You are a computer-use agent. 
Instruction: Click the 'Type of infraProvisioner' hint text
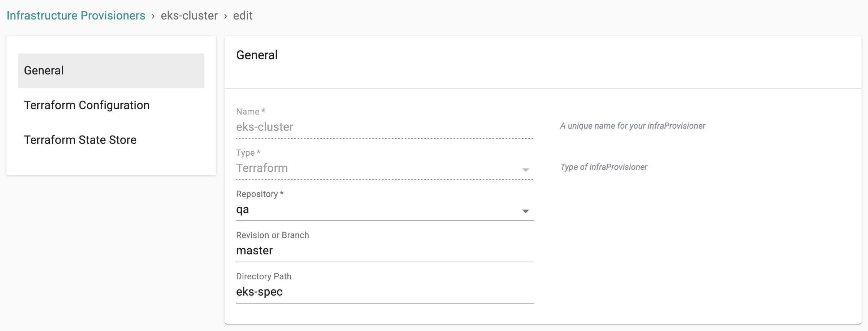[604, 167]
